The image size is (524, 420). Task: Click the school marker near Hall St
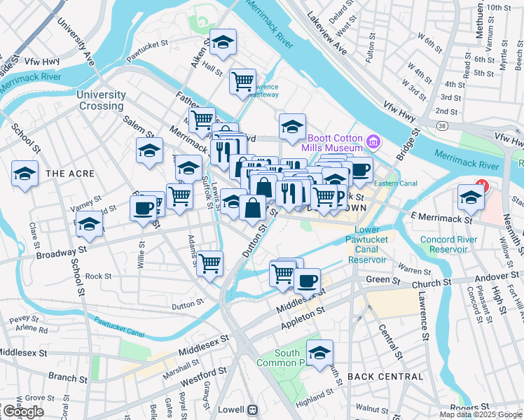[223, 43]
